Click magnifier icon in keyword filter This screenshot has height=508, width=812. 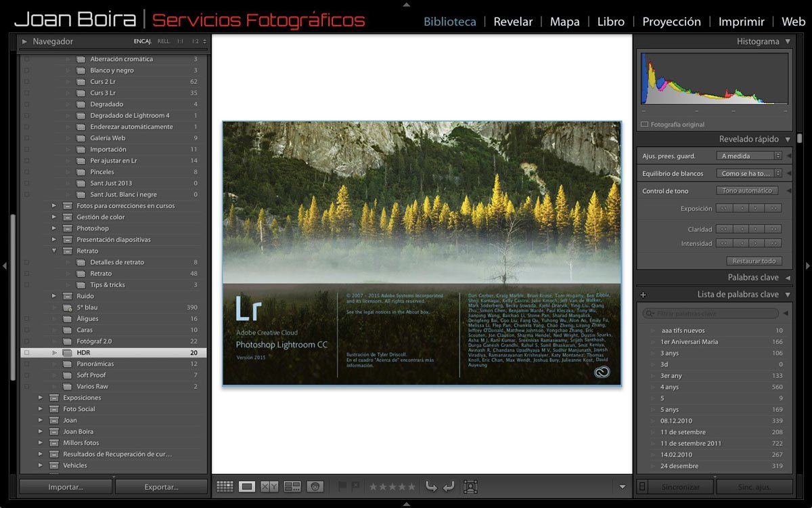[650, 314]
